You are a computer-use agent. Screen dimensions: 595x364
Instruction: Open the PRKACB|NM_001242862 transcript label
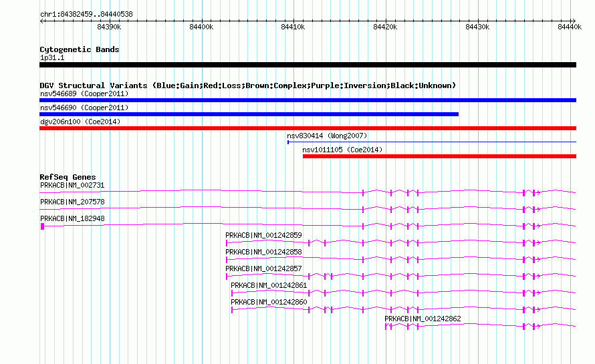coord(423,319)
